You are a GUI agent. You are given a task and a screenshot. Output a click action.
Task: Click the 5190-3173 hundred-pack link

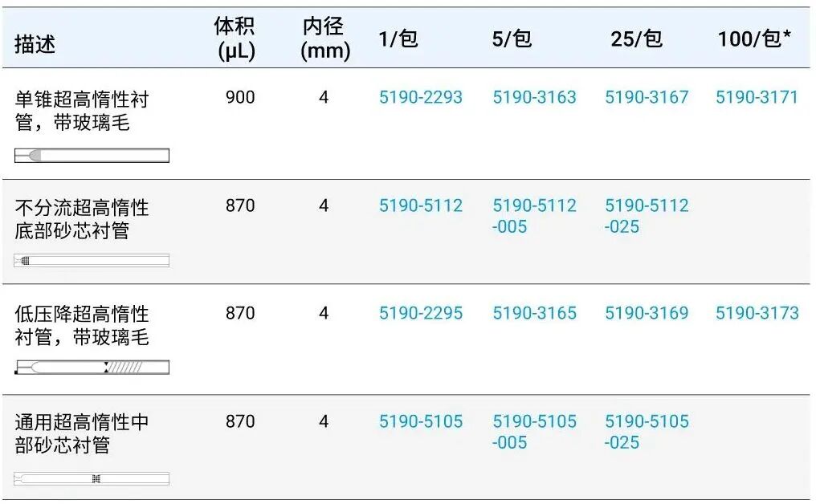tap(757, 314)
